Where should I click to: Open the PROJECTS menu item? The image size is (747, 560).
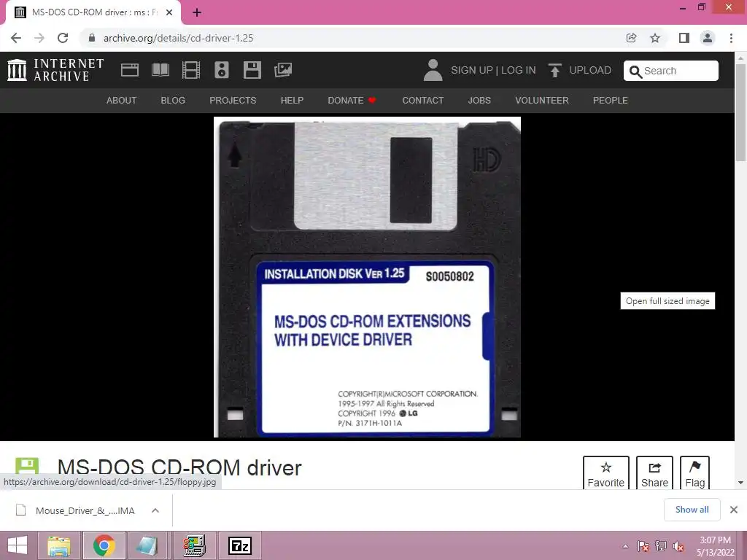coord(233,101)
